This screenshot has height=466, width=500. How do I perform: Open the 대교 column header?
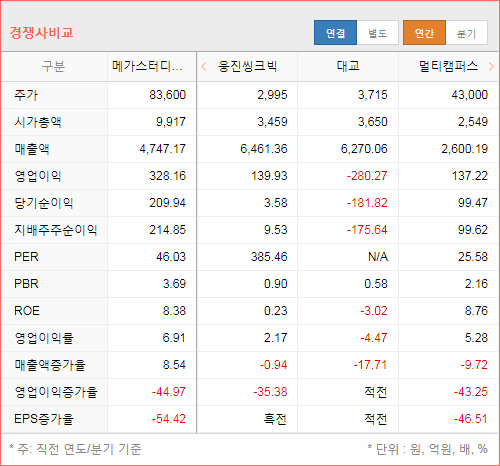point(348,66)
